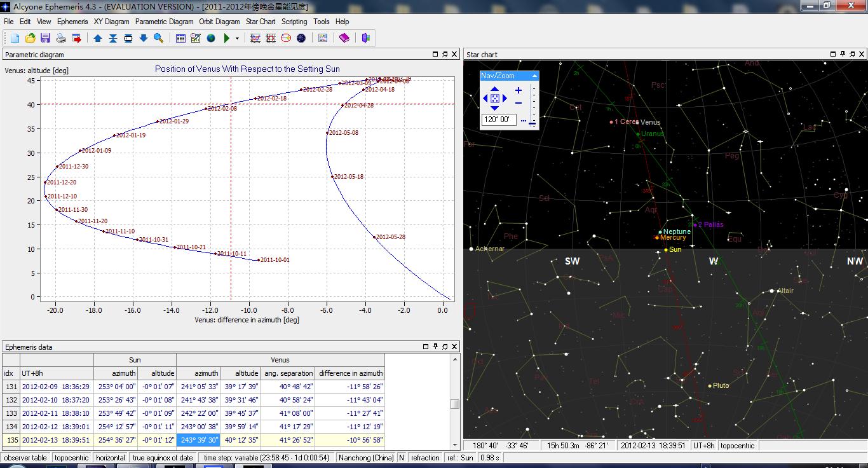
Task: Select row 131 date 2012-02-09 18:36:29
Action: click(x=56, y=387)
